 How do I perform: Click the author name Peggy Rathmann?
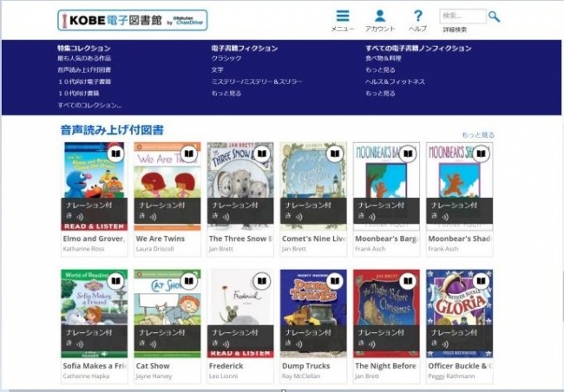coord(451,376)
